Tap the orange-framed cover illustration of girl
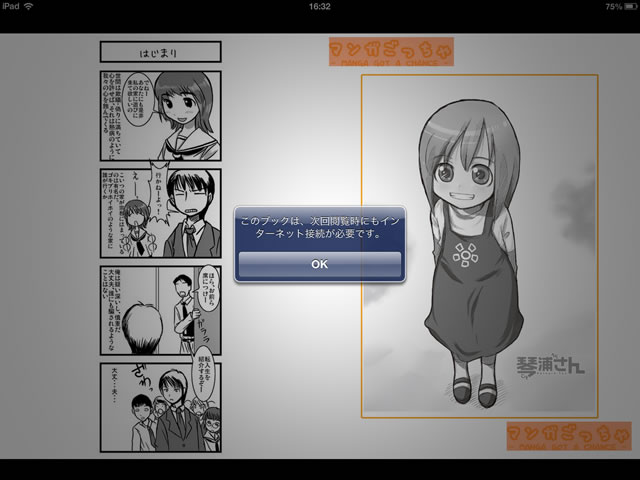The height and width of the screenshot is (480, 640). [x=480, y=246]
